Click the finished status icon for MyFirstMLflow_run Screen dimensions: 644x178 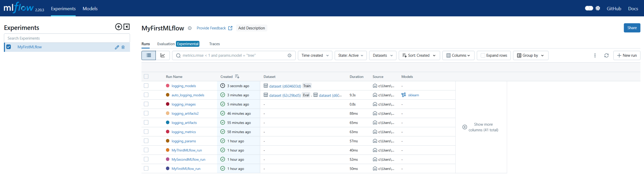pyautogui.click(x=222, y=168)
